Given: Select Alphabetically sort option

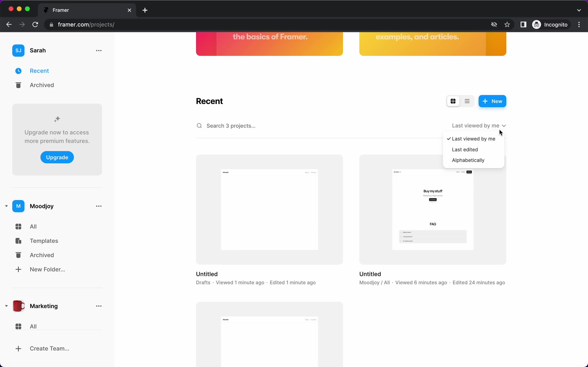Looking at the screenshot, I should click(x=468, y=160).
